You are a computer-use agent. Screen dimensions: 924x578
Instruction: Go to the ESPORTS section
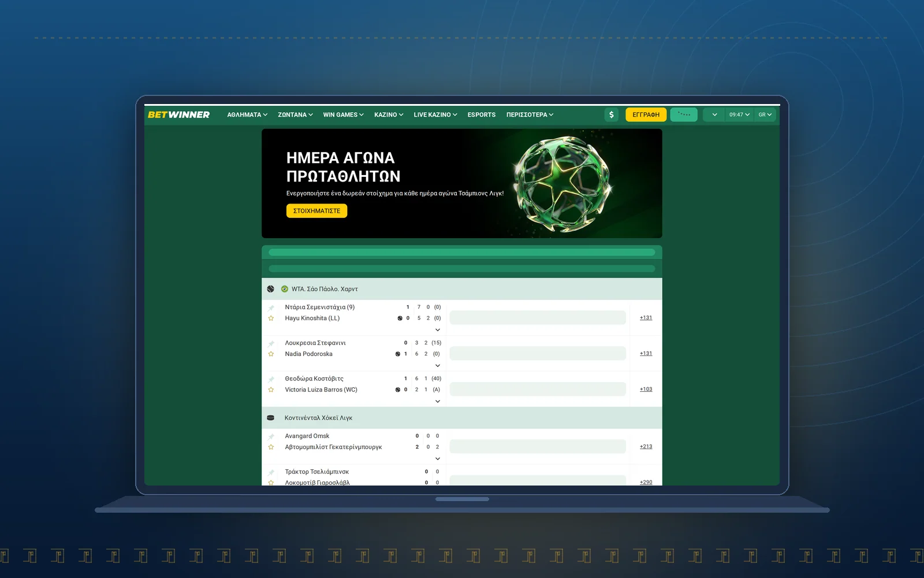(482, 115)
